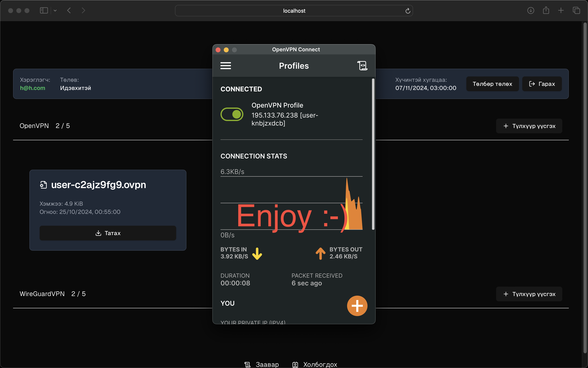Click the file icon beside user-c2ajz9fg9.ovpn
The image size is (588, 368).
tap(43, 185)
